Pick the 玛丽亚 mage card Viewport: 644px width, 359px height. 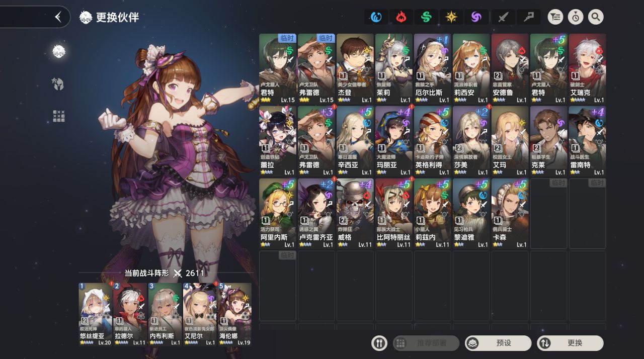394,141
